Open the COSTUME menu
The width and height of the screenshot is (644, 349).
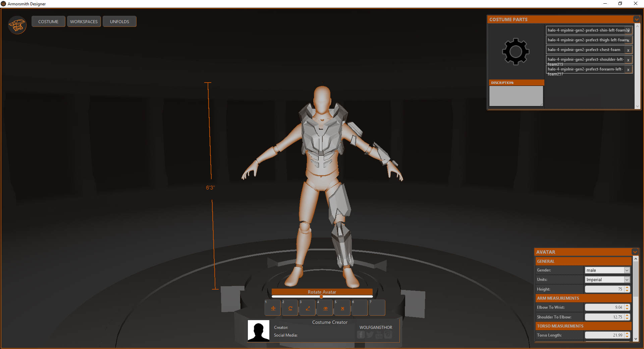48,21
